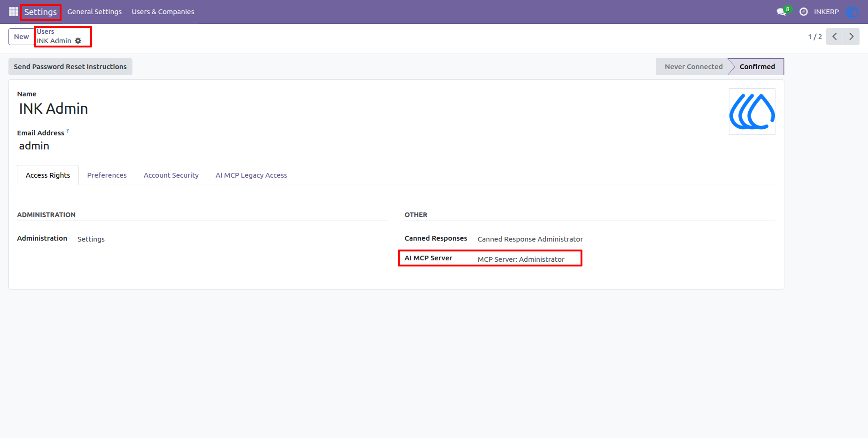
Task: Click the Users breadcrumb link
Action: [46, 31]
